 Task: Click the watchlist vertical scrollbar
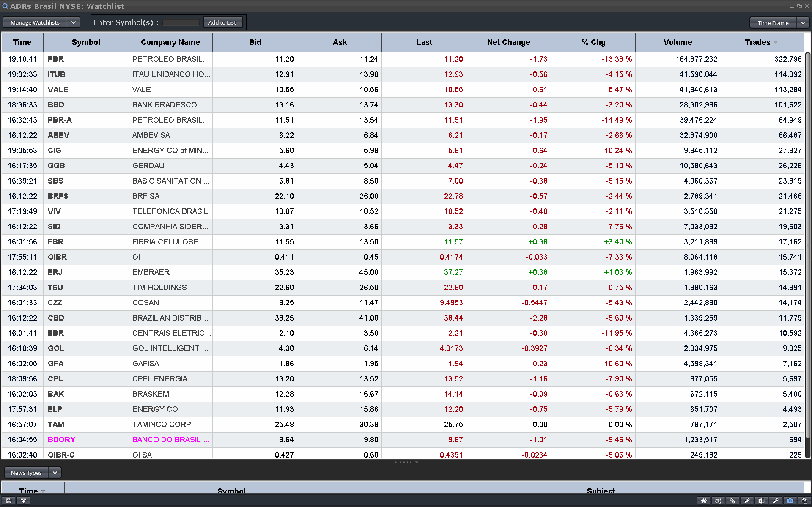(x=807, y=245)
